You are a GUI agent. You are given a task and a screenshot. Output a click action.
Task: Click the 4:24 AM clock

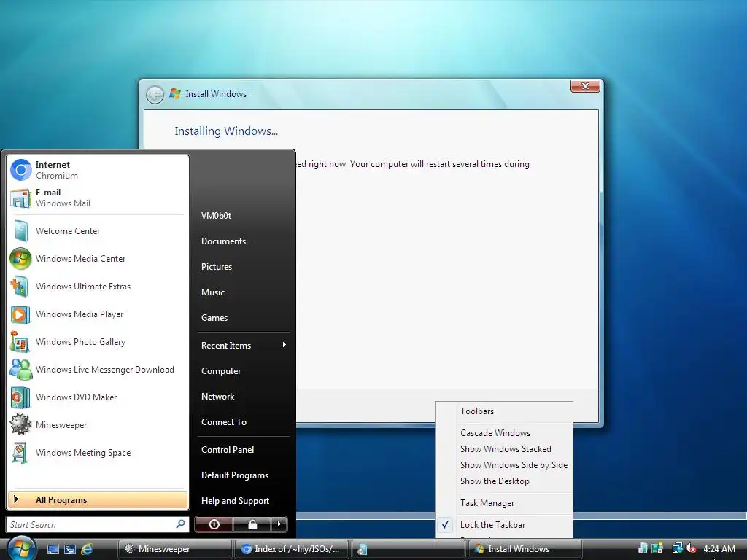tap(719, 549)
